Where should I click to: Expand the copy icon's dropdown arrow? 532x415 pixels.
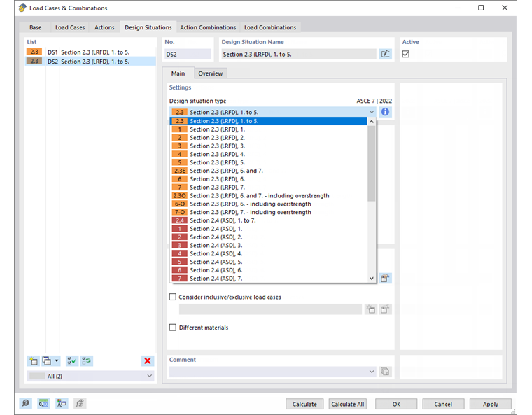click(x=57, y=360)
